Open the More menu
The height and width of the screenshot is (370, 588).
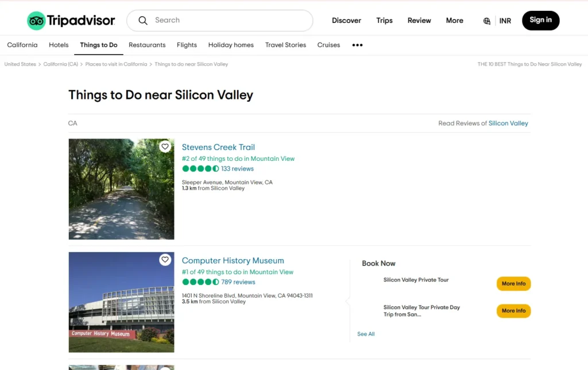pyautogui.click(x=455, y=21)
